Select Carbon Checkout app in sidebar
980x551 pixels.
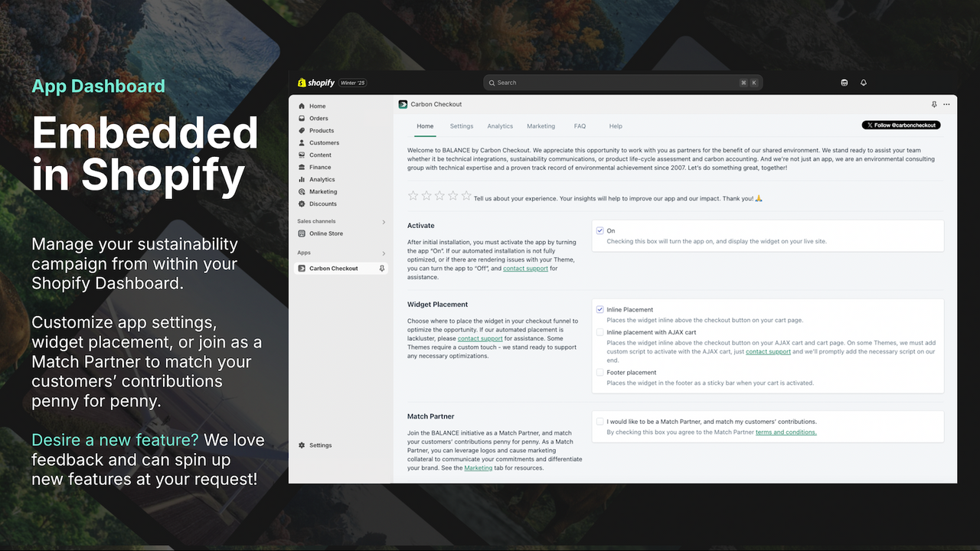pos(334,269)
